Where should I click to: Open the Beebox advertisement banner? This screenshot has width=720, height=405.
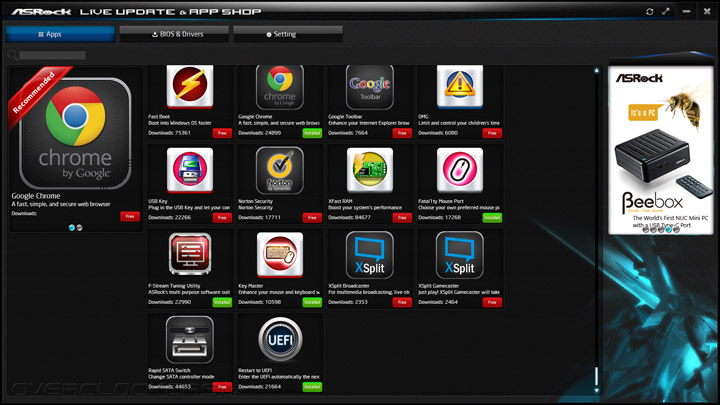(661, 150)
